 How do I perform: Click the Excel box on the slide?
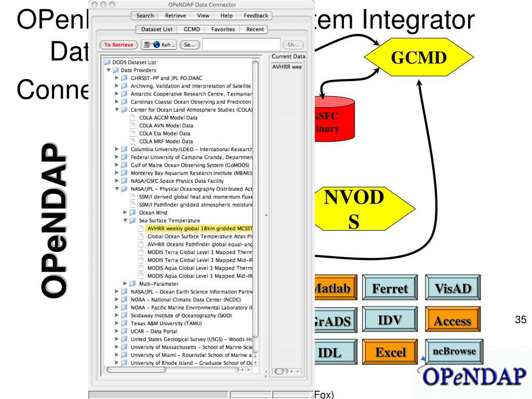tap(390, 352)
